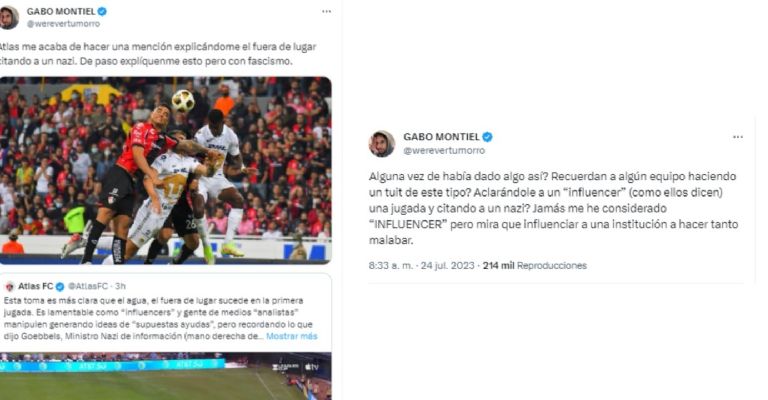
Task: Open GABO MONTIEL profile name in right tweet
Action: (441, 137)
